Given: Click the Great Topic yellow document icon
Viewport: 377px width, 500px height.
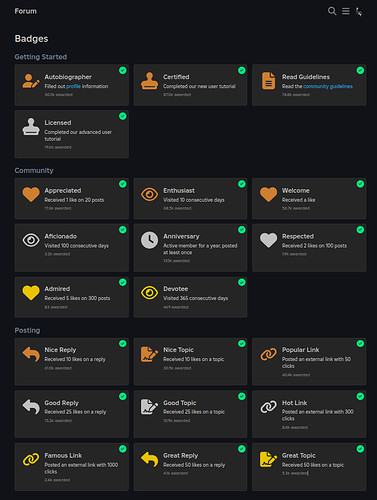Looking at the screenshot, I should pos(268,459).
